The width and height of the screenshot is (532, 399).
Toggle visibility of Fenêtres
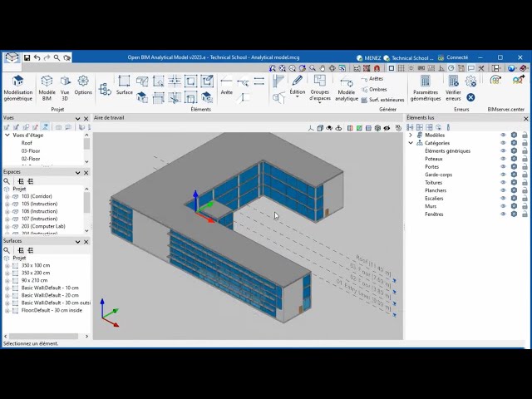(503, 214)
